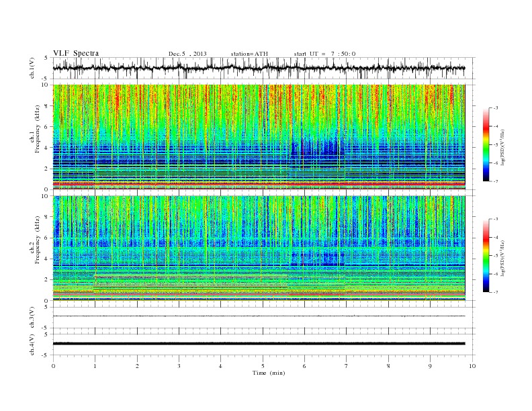Click the "5" tick on the time axis
The height and width of the screenshot is (411, 532).
pos(263,366)
